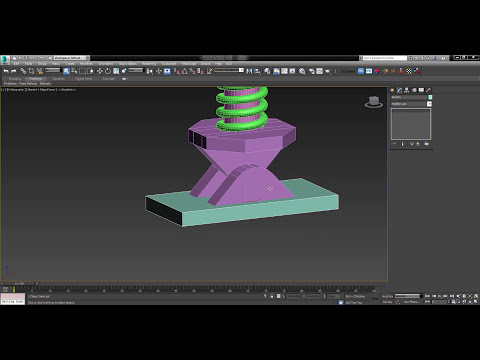Click Go to Start playback button

pyautogui.click(x=428, y=296)
